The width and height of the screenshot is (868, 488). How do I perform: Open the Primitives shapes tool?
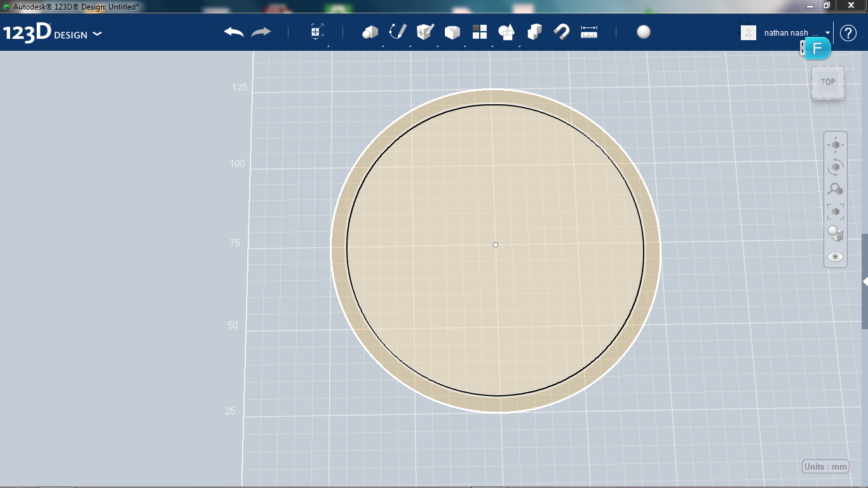pyautogui.click(x=370, y=32)
